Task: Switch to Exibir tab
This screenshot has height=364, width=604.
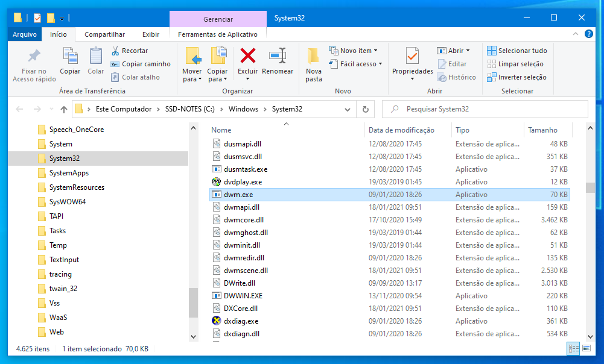Action: pos(151,34)
